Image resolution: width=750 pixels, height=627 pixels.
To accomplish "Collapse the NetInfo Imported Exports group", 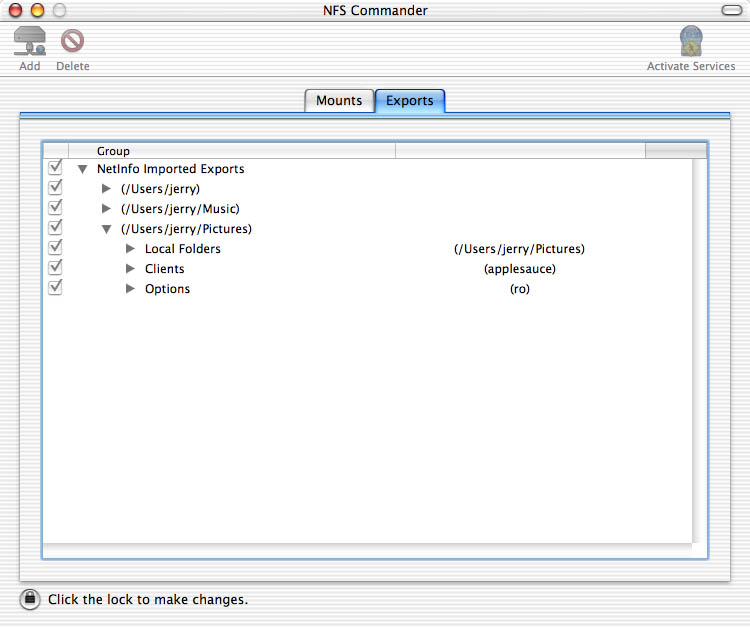I will pyautogui.click(x=83, y=169).
